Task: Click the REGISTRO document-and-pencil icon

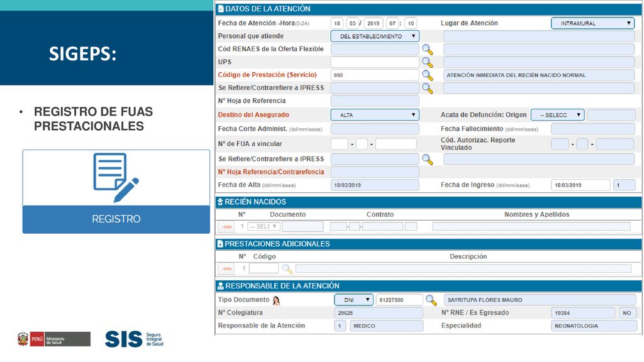Action: pyautogui.click(x=116, y=178)
